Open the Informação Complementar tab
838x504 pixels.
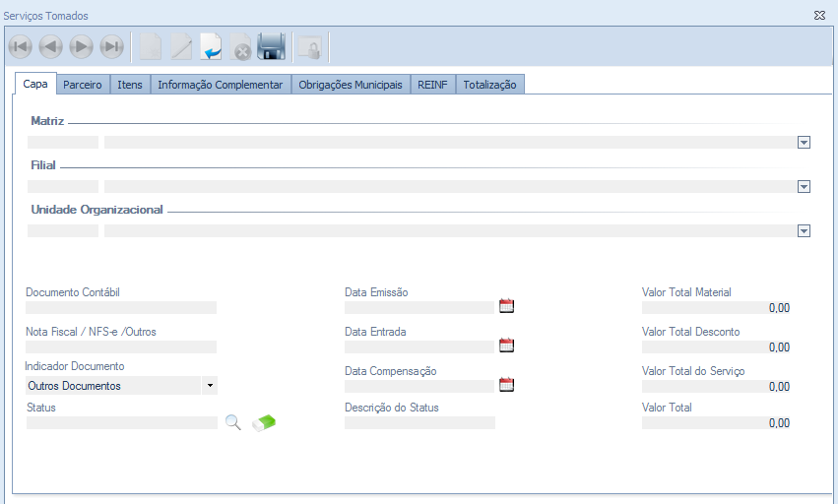221,85
